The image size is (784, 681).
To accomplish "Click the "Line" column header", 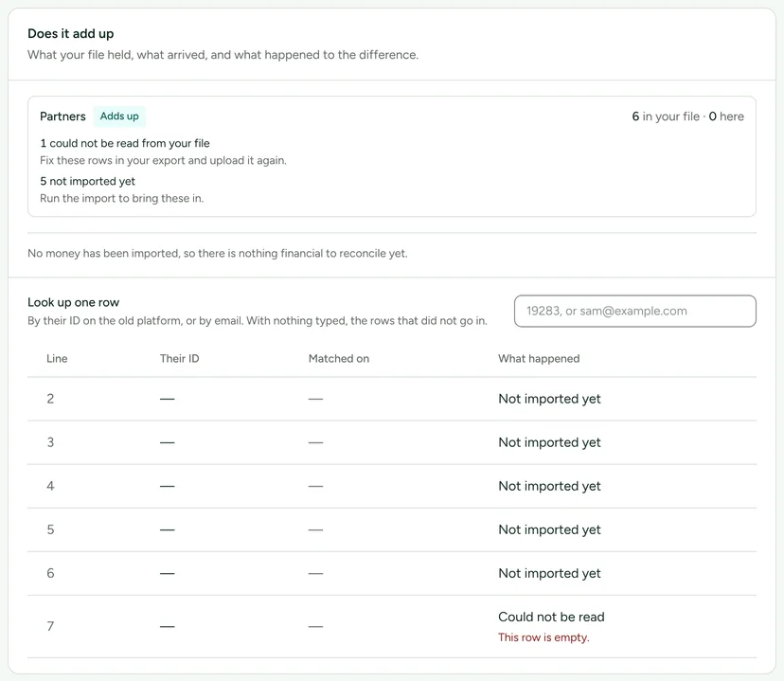I will pyautogui.click(x=57, y=359).
